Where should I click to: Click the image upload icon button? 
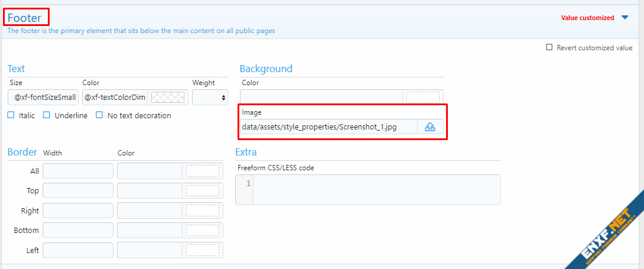point(430,127)
